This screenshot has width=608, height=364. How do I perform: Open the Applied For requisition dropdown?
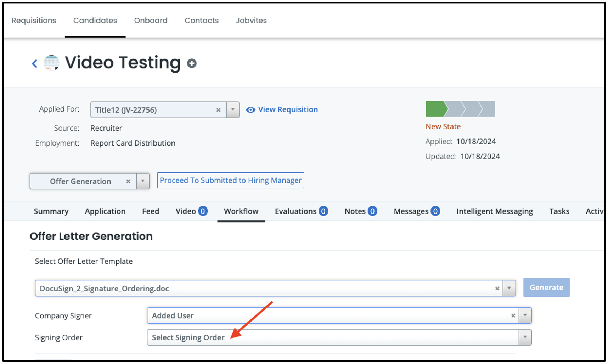(233, 110)
